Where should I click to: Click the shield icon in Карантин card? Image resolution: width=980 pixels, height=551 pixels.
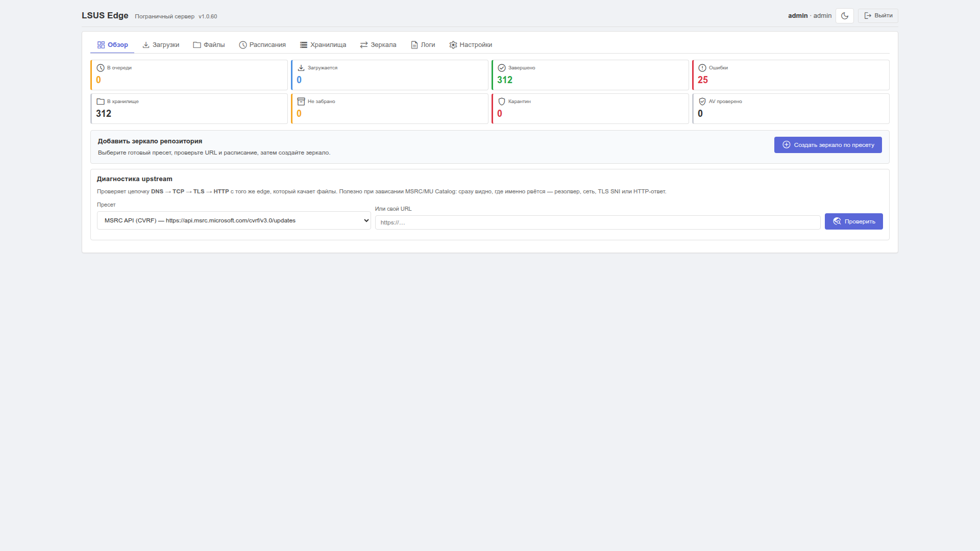[502, 102]
